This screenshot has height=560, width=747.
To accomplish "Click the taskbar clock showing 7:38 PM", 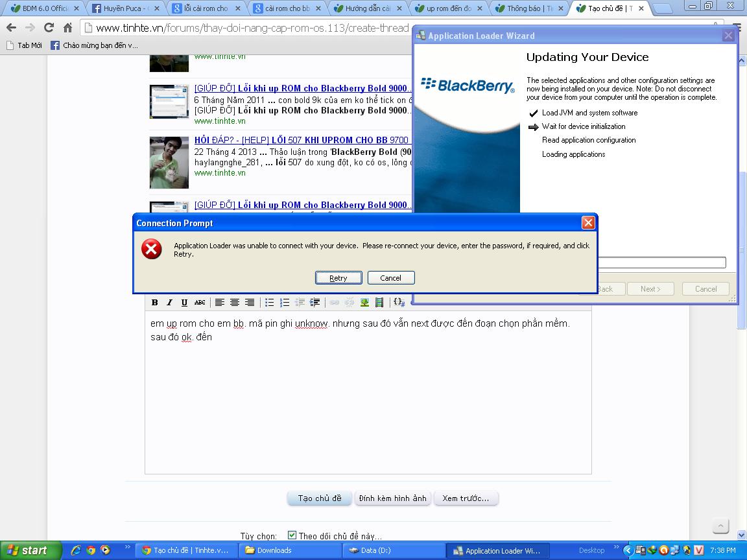I will coord(723,550).
